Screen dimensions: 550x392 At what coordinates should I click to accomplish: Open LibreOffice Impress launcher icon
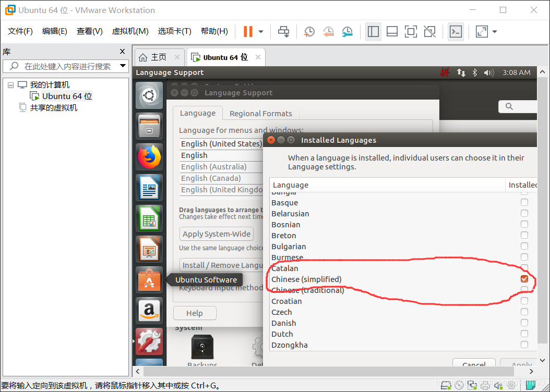149,249
